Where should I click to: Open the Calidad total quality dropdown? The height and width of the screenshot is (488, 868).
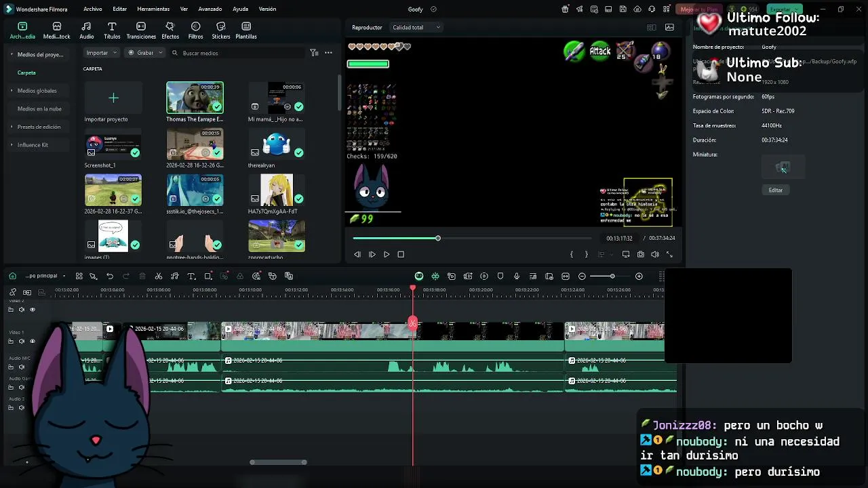416,27
